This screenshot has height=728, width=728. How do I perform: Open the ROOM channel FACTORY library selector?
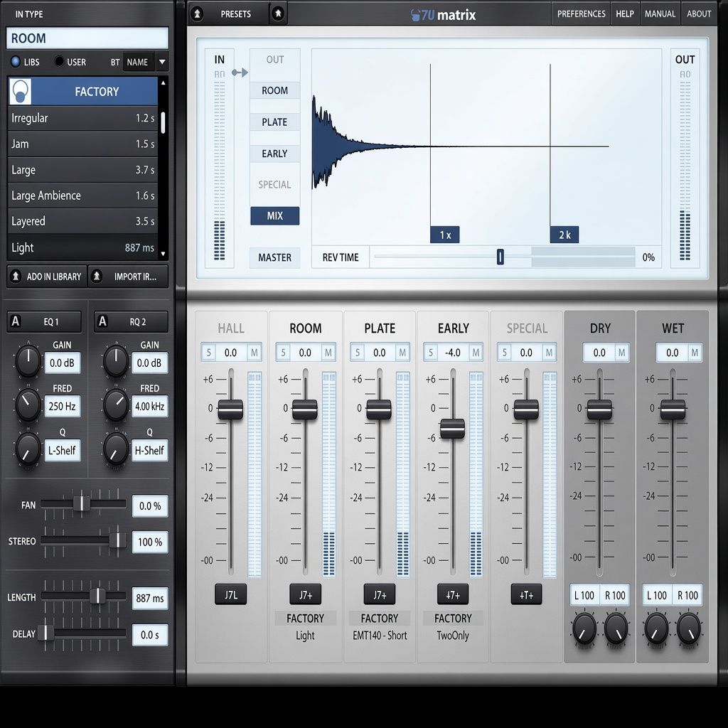pos(305,618)
